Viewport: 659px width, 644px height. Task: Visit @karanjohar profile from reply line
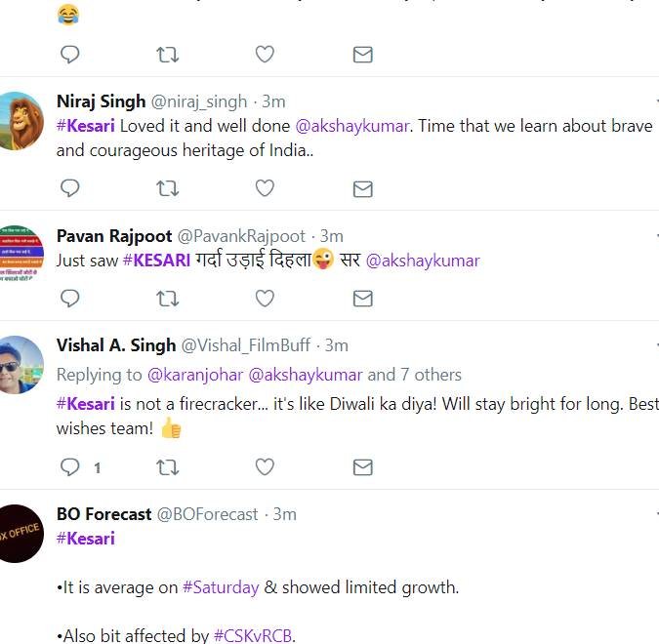point(195,375)
